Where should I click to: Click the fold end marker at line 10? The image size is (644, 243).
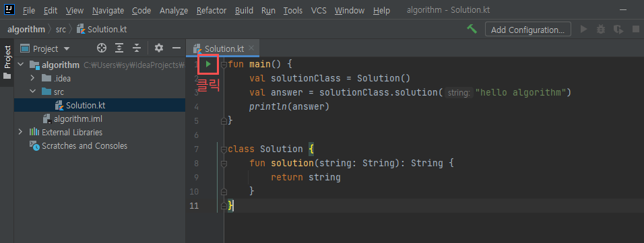[x=224, y=191]
